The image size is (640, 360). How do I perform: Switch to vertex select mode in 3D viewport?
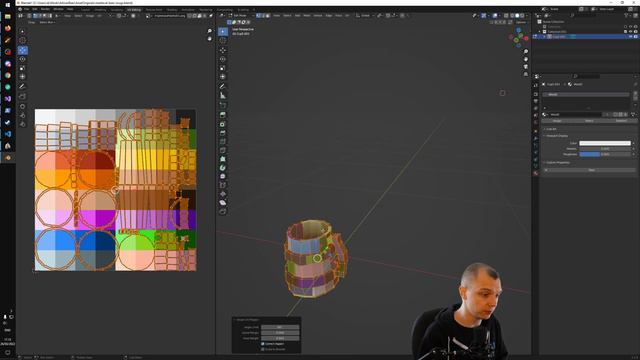point(258,16)
